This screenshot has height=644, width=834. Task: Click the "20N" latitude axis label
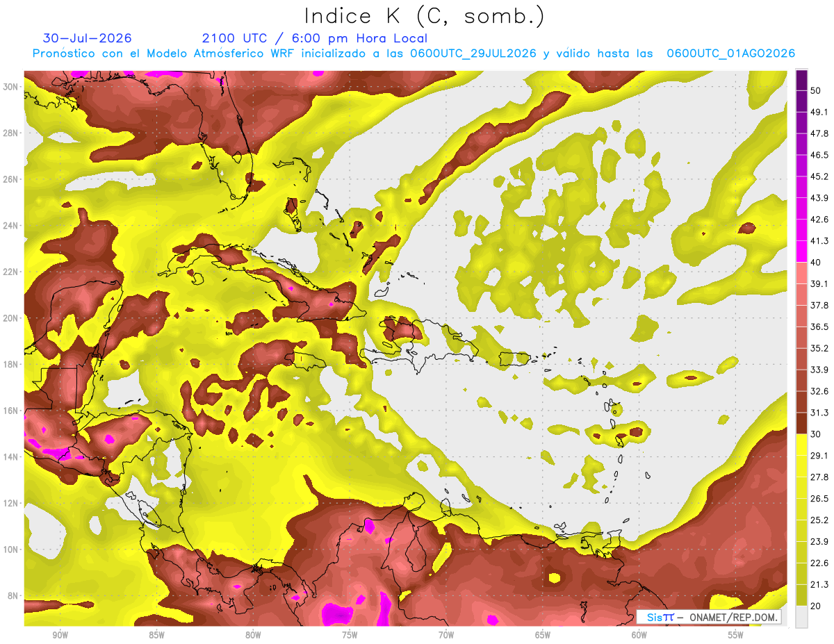10,318
